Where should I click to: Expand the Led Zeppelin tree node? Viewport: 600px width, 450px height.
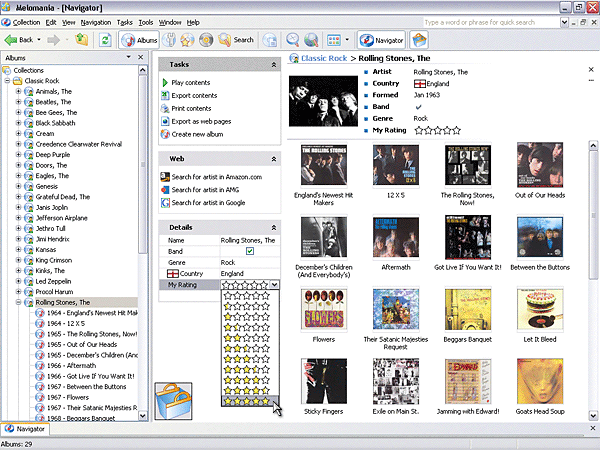tap(18, 281)
